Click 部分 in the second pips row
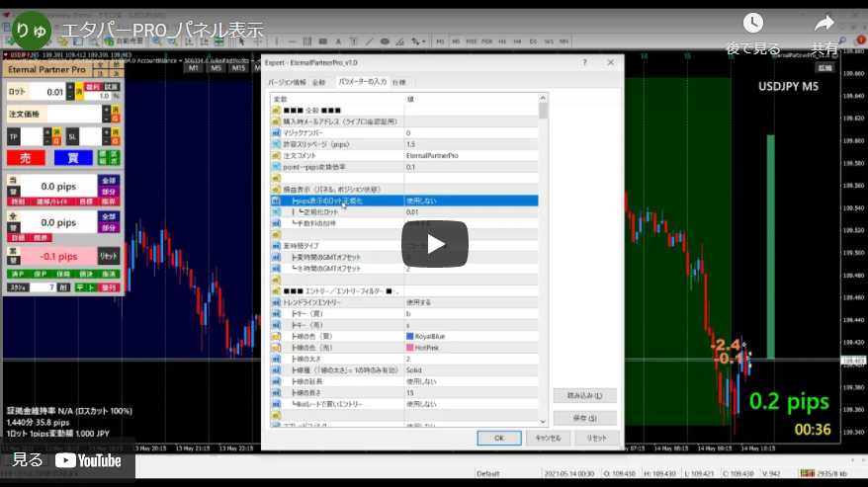Screen dimensions: 868x487 109,227
